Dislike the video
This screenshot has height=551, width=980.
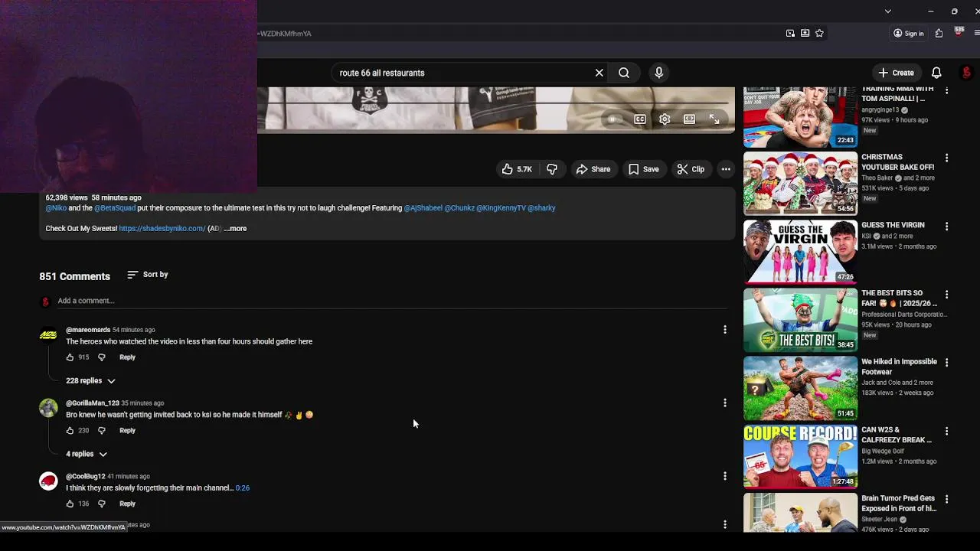point(552,169)
